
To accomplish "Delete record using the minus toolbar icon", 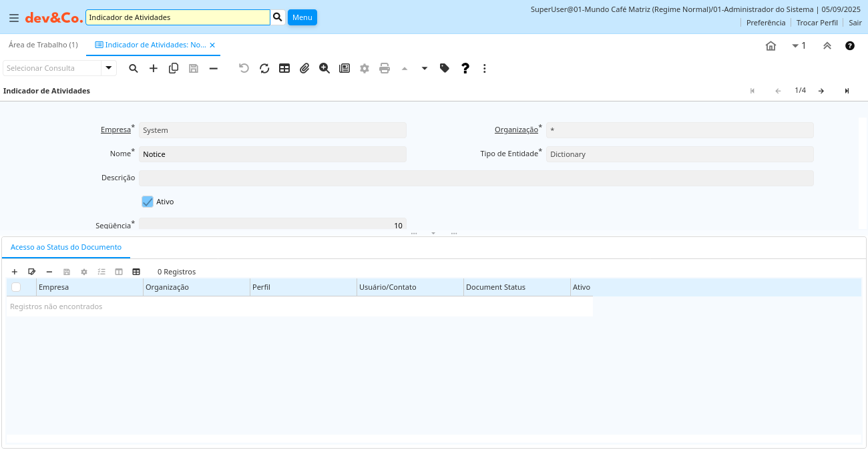I will pyautogui.click(x=214, y=68).
